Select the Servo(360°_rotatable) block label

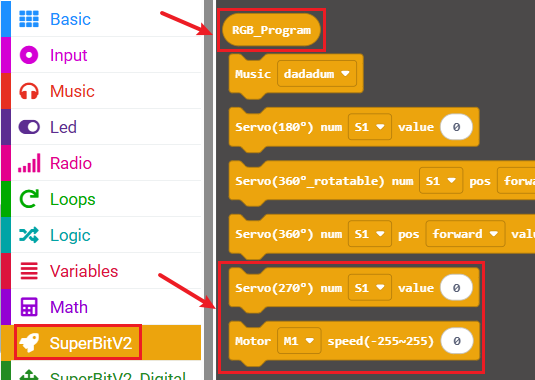310,181
